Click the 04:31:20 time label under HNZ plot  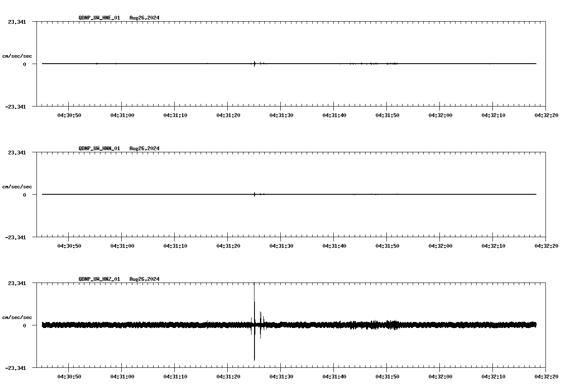228,377
